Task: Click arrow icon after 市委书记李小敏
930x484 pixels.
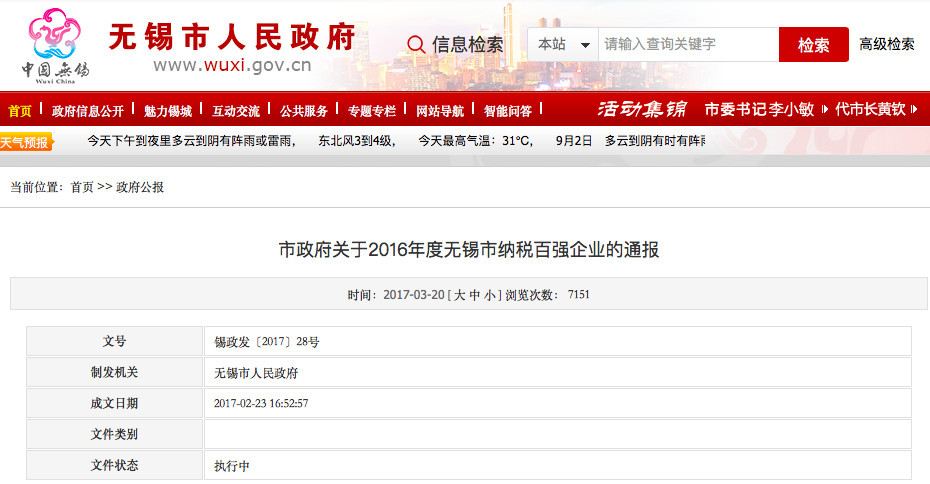Action: pyautogui.click(x=824, y=109)
